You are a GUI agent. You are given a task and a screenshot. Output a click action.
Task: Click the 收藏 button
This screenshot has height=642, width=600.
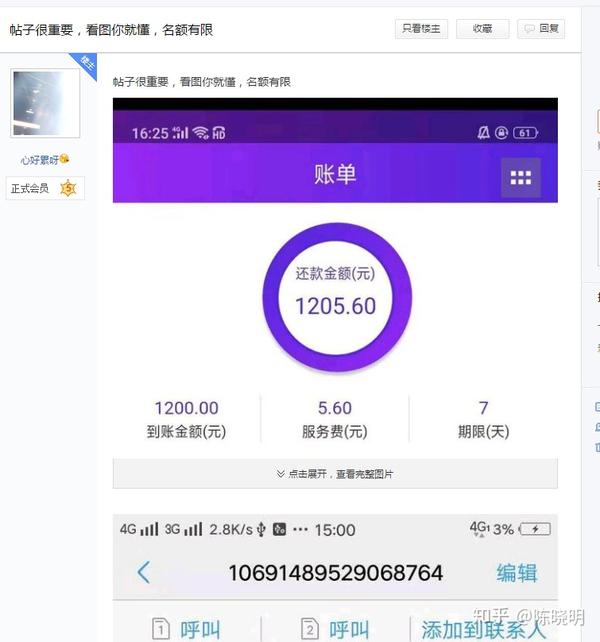point(482,29)
